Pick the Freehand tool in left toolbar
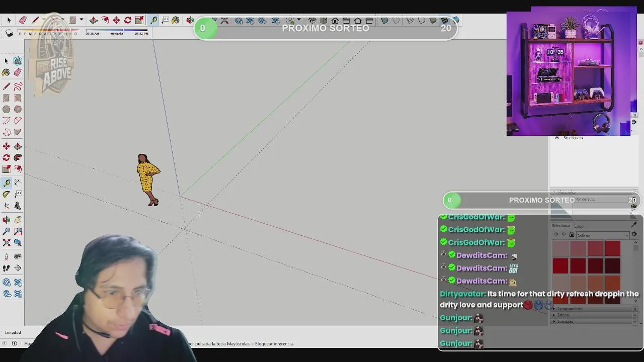This screenshot has height=362, width=644. tap(18, 86)
